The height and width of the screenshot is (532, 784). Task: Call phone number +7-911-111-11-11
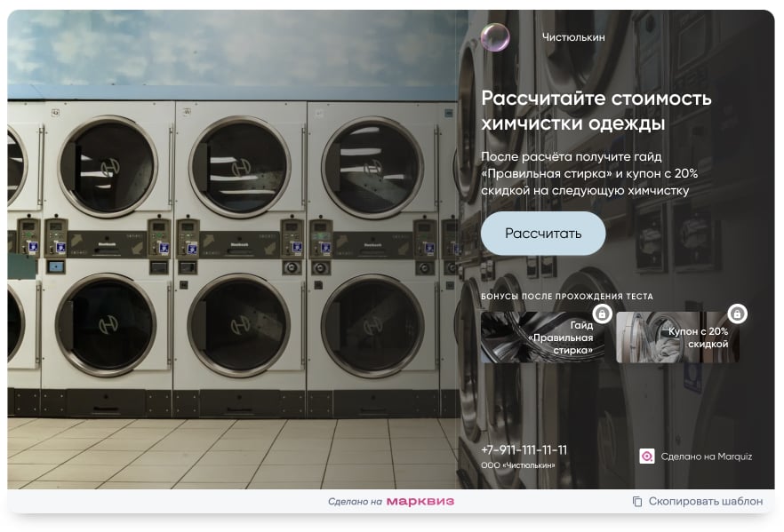click(x=524, y=450)
